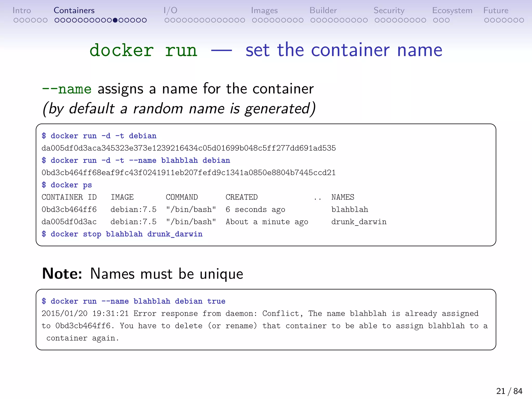
Task: Navigate to the Builder section
Action: tap(323, 10)
